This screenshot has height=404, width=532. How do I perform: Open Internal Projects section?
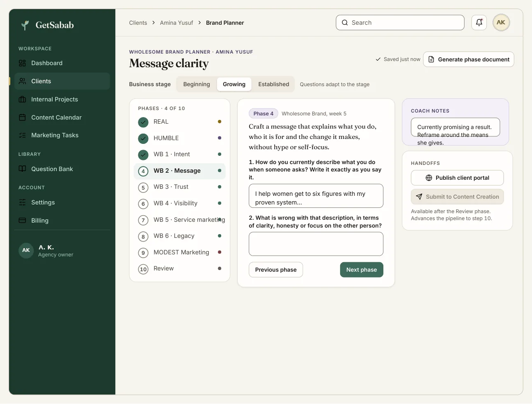pyautogui.click(x=62, y=99)
